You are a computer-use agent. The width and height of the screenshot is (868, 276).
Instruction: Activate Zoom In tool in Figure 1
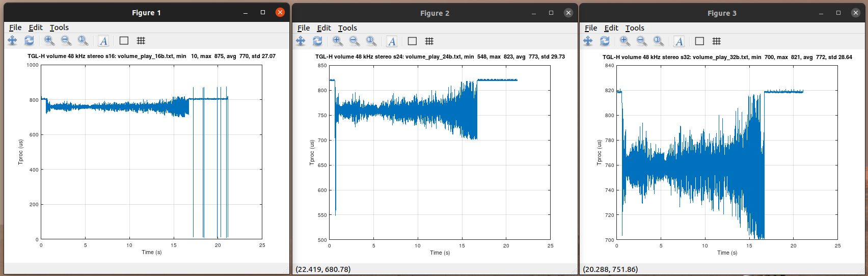coord(49,41)
